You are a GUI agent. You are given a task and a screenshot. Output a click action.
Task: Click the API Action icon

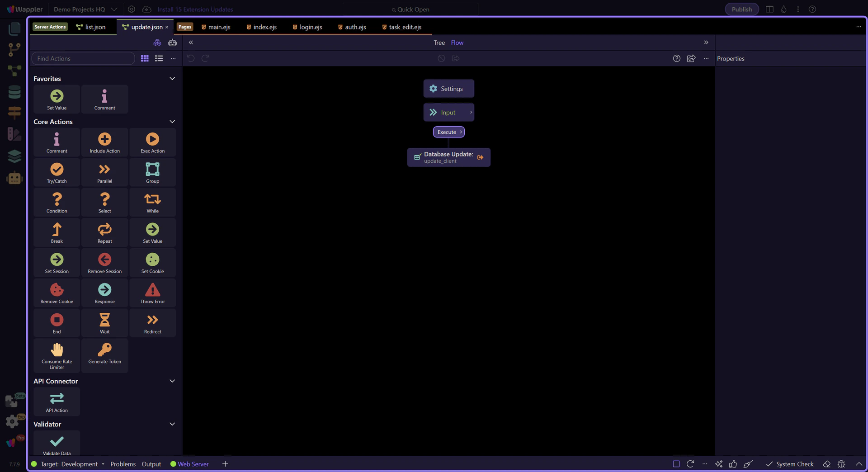pyautogui.click(x=57, y=401)
